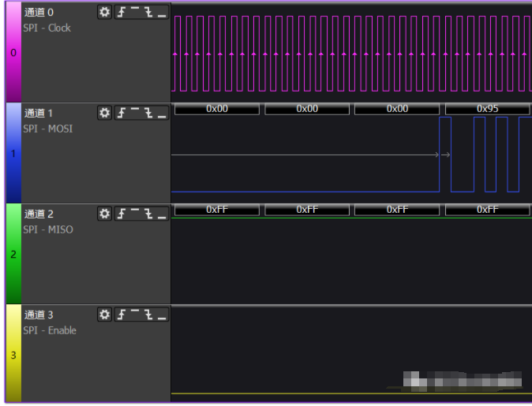
Task: Click the magenta color bar of channel 0
Action: coord(13,51)
